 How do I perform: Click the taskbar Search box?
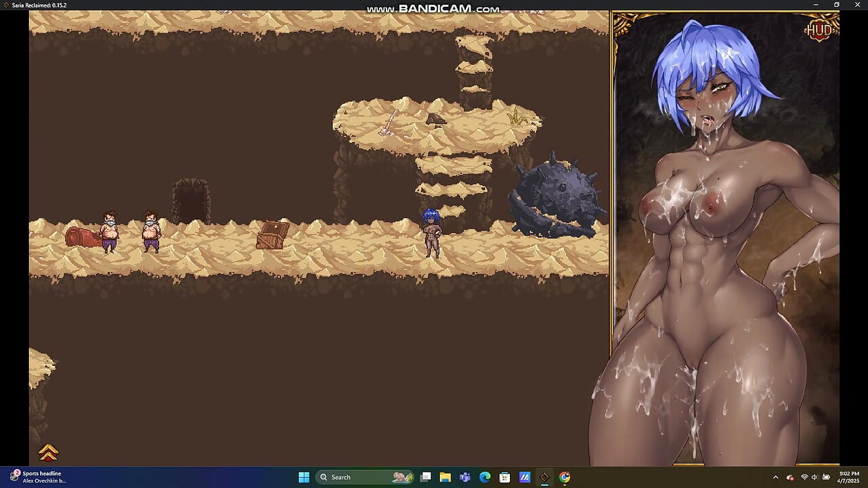pyautogui.click(x=366, y=477)
